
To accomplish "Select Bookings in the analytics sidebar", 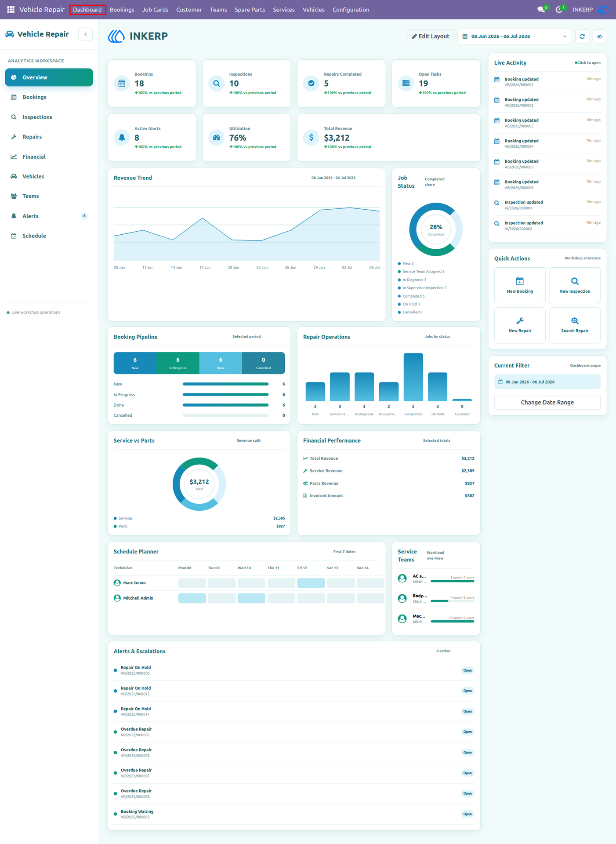I will pyautogui.click(x=49, y=97).
